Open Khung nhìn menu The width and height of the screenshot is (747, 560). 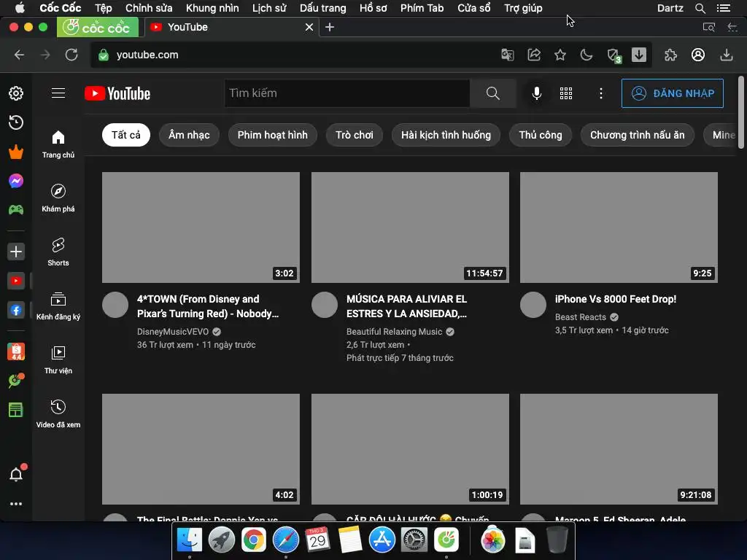pyautogui.click(x=212, y=8)
